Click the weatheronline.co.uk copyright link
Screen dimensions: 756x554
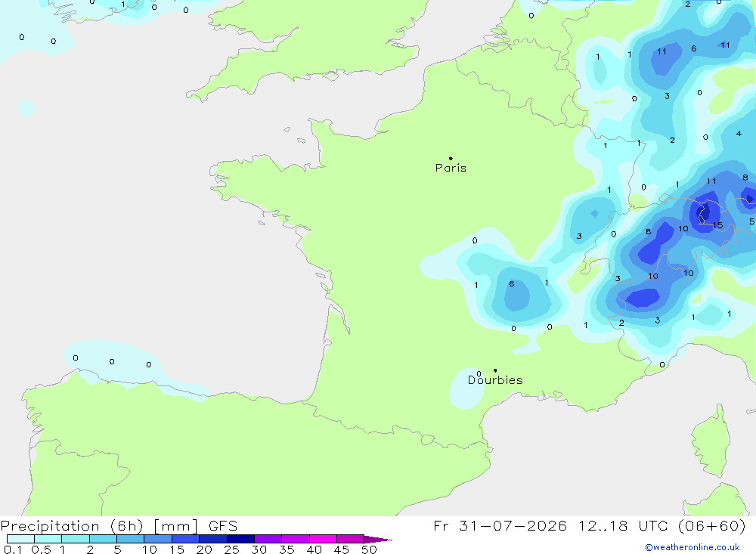pos(692,547)
